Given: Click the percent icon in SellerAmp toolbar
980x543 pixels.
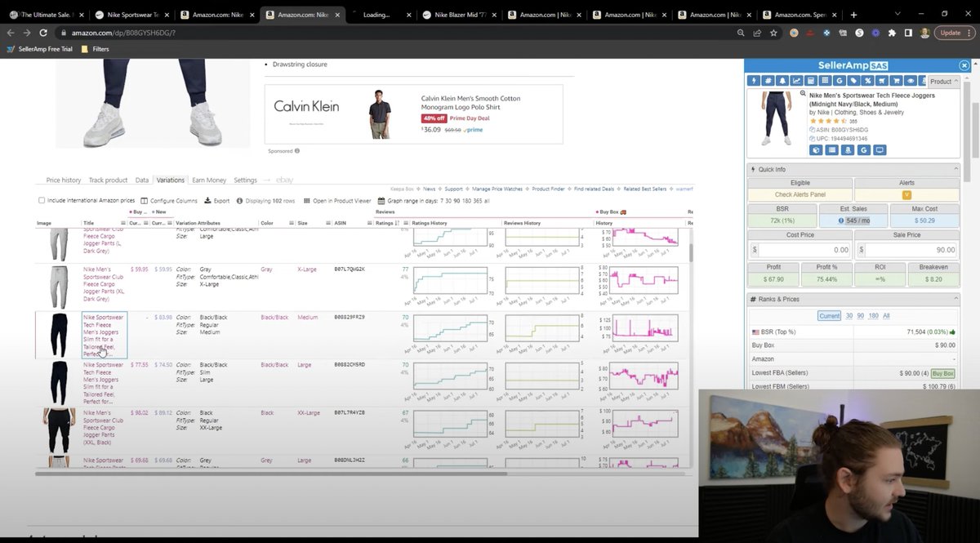Looking at the screenshot, I should point(868,81).
